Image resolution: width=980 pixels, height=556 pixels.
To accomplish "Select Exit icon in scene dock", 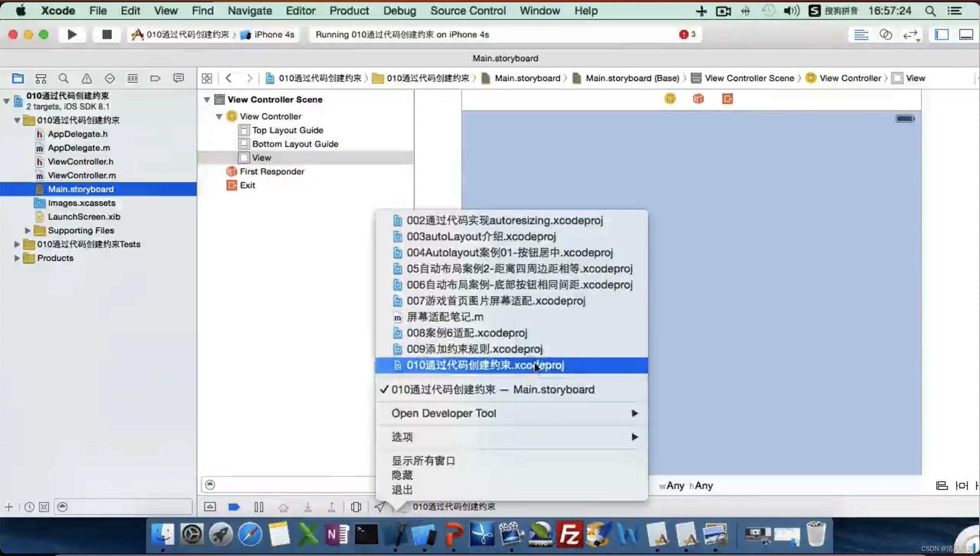I will click(x=727, y=99).
